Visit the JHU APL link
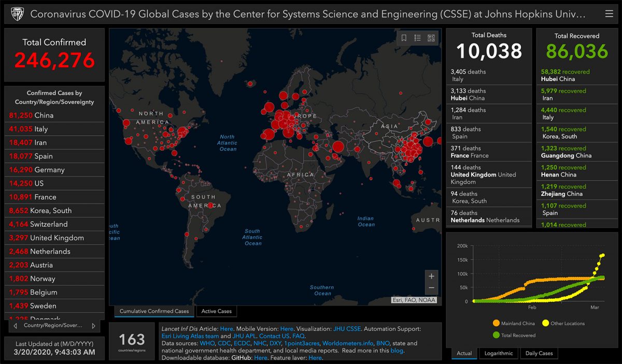The image size is (622, 364). pos(244,336)
